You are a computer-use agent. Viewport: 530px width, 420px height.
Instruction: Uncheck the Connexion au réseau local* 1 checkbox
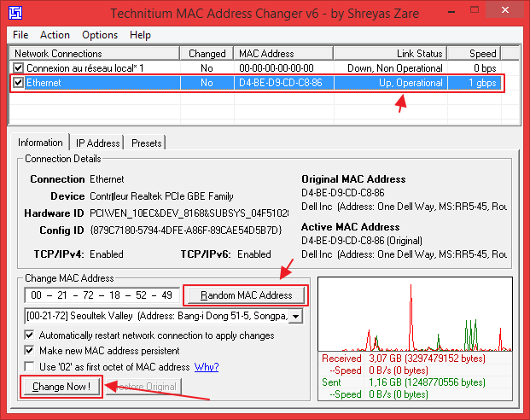(x=18, y=68)
